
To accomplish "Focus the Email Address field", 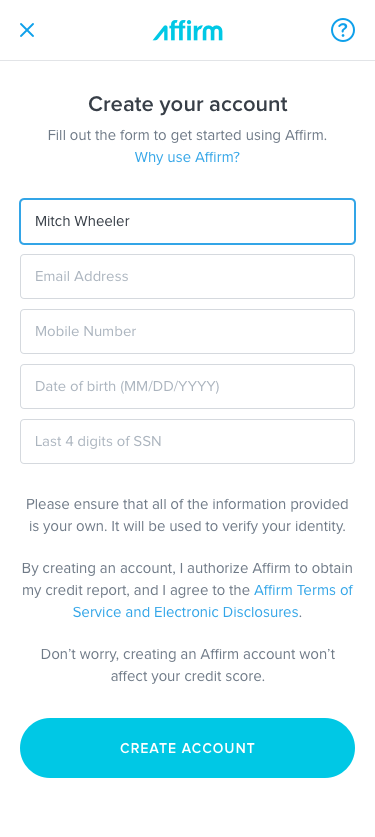I will (x=187, y=277).
